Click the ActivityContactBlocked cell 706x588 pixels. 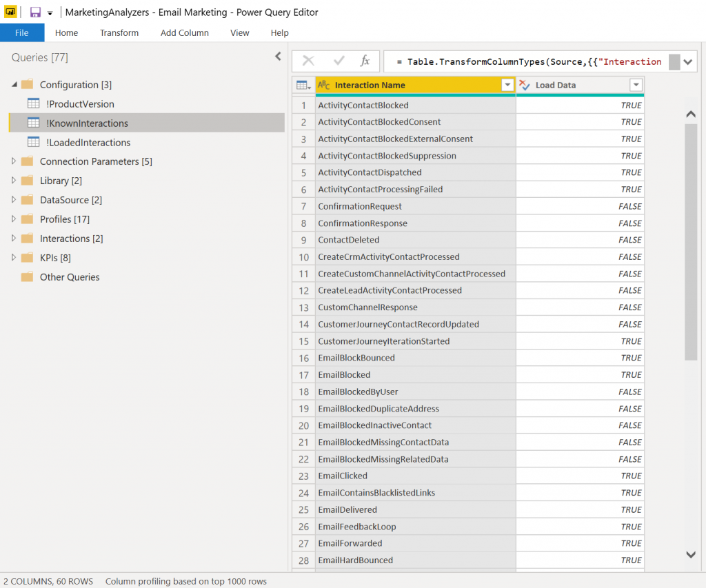416,105
